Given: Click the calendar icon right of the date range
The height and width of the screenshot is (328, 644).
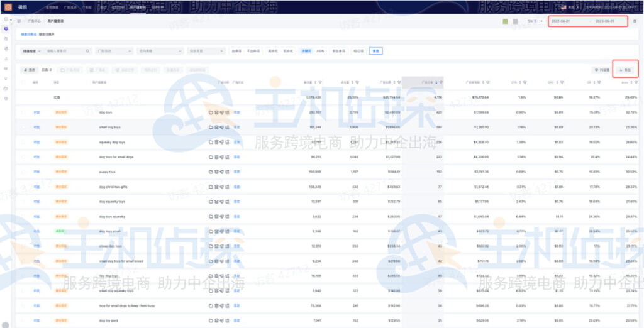Looking at the screenshot, I should pyautogui.click(x=635, y=21).
